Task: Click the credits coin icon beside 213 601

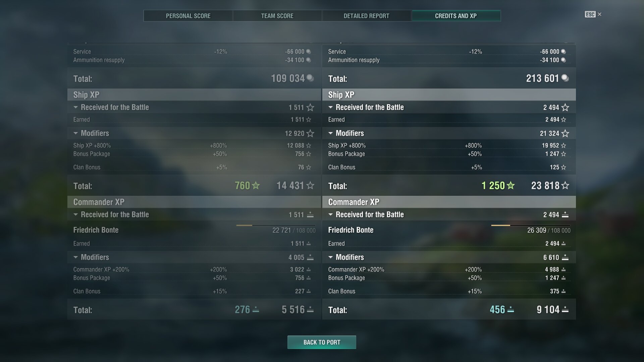Action: tap(565, 78)
